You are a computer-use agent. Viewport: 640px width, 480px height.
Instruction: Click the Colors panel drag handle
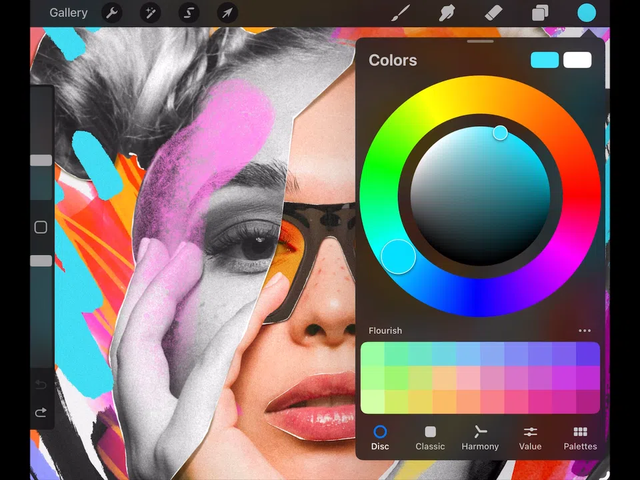(x=480, y=41)
